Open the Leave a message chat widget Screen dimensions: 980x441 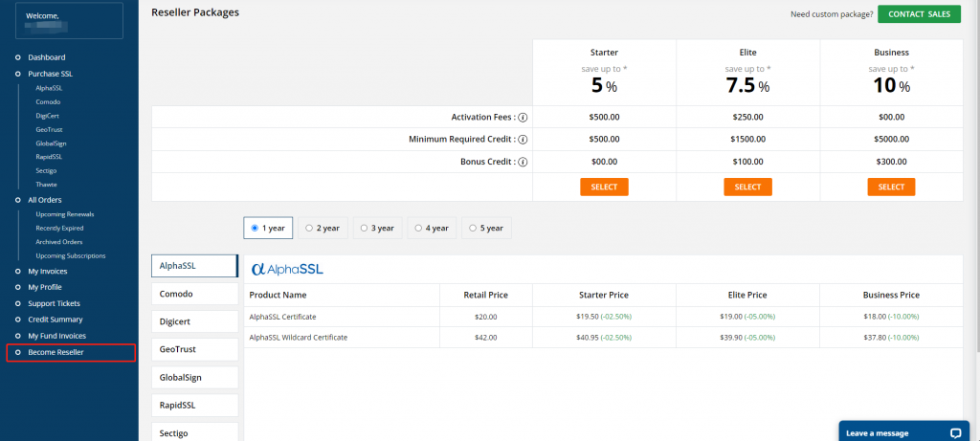pyautogui.click(x=903, y=431)
